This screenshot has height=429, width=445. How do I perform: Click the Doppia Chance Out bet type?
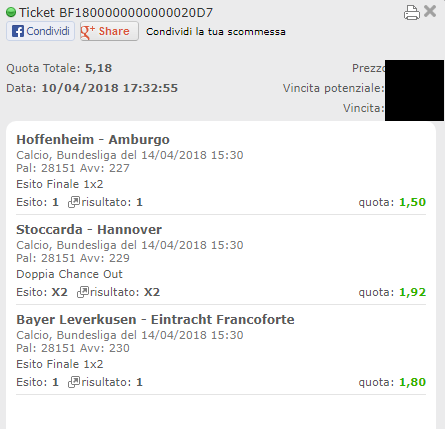(69, 274)
